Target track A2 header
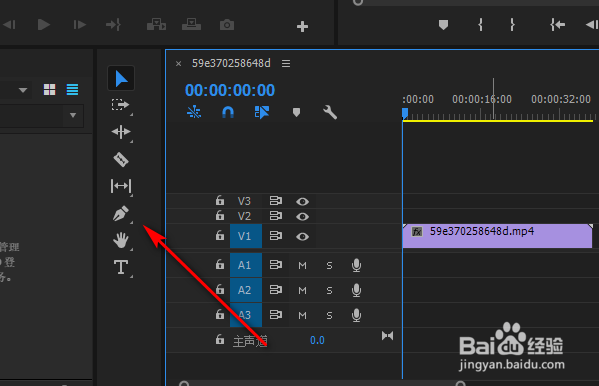Screen dimensions: 599x386 (x=246, y=290)
